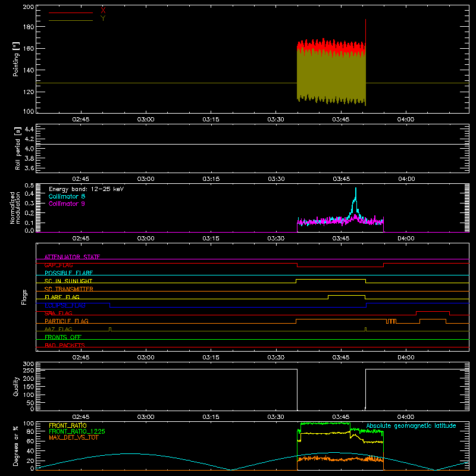Click 04:00 under the modulation plot
Screen dimensions: 476x476
(x=406, y=239)
